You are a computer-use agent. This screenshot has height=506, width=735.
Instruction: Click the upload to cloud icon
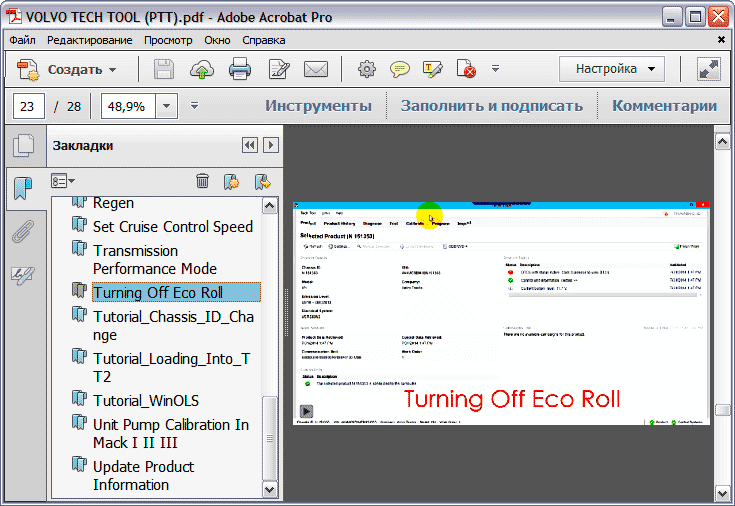[x=202, y=70]
